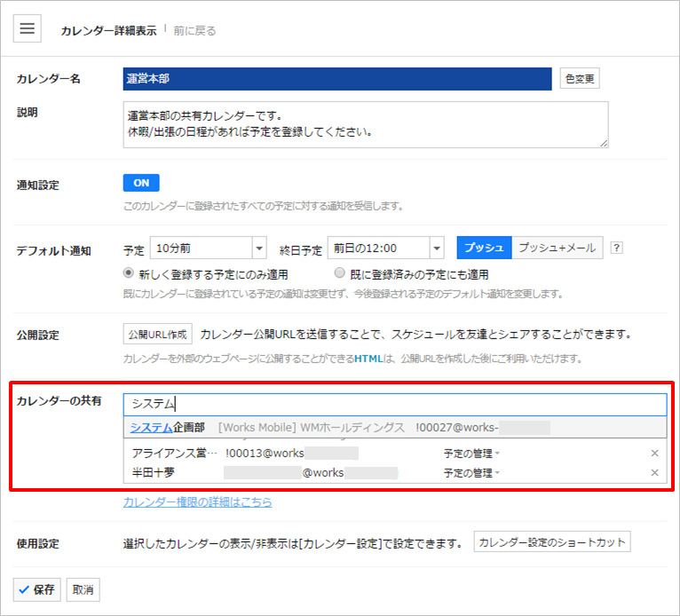Click the 公開URL作成 button

pyautogui.click(x=157, y=335)
